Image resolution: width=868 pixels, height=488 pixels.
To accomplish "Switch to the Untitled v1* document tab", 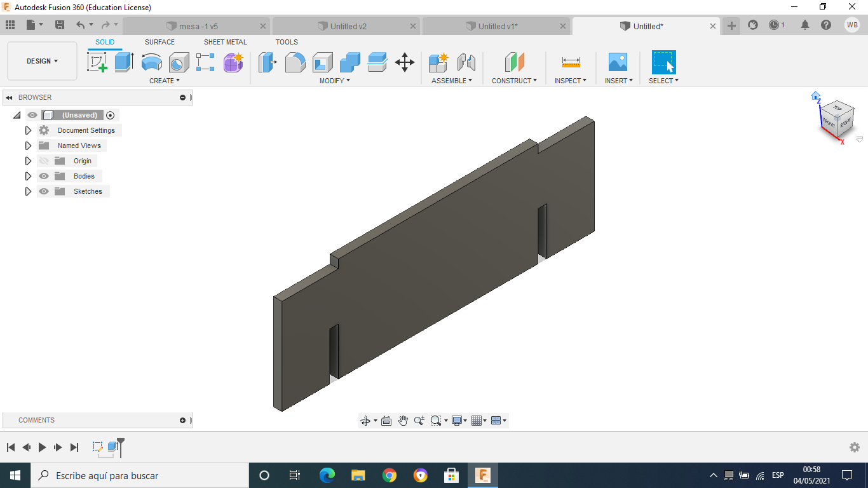I will [x=496, y=26].
